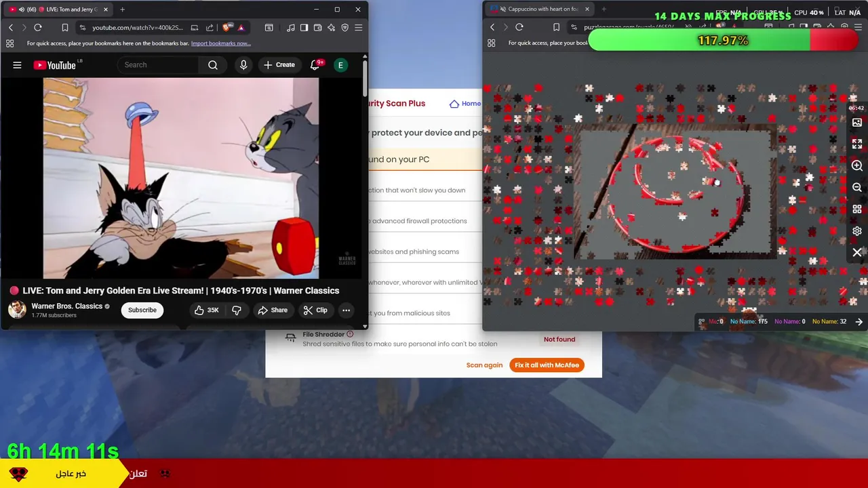868x488 pixels.
Task: Open YouTube notifications bell
Action: (x=315, y=65)
